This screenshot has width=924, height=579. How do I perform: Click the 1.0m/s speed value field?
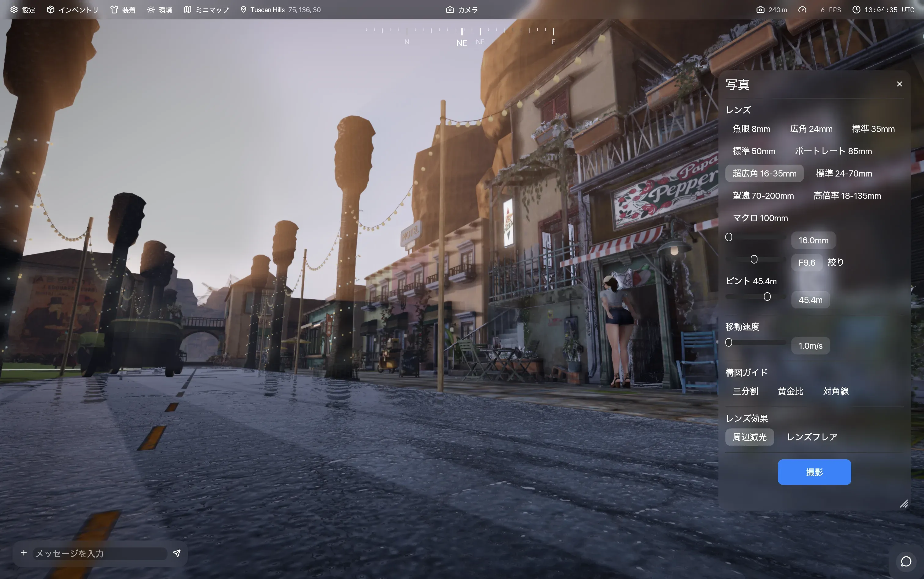tap(810, 345)
